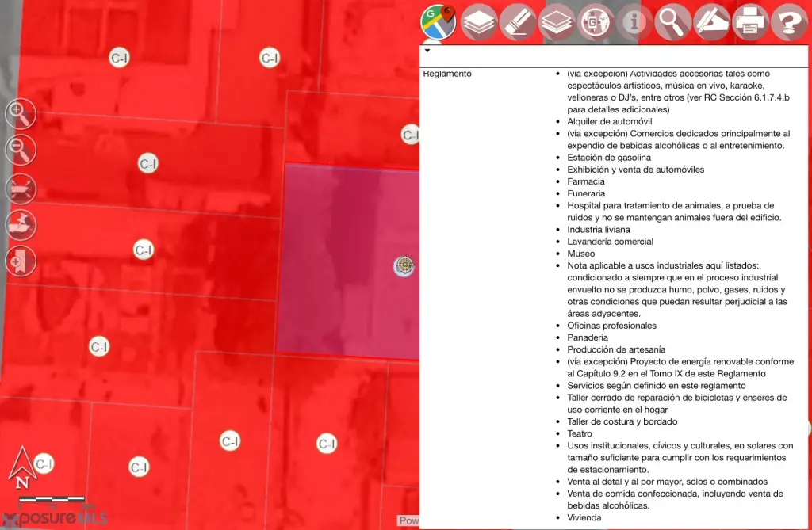Select 'Oficinas profesionales' list item
812x530 pixels.
[x=611, y=325]
